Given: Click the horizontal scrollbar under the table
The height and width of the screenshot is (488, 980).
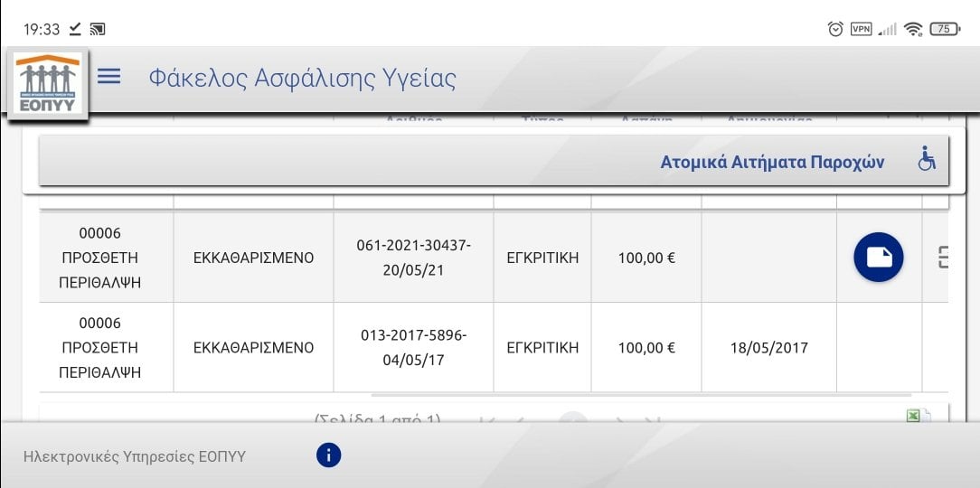Looking at the screenshot, I should (x=641, y=395).
